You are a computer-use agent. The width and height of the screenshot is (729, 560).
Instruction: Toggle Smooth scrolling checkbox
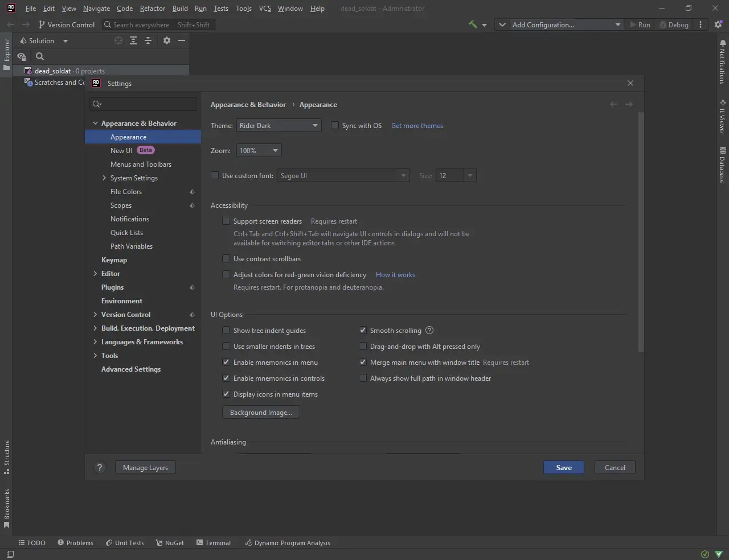[363, 331]
